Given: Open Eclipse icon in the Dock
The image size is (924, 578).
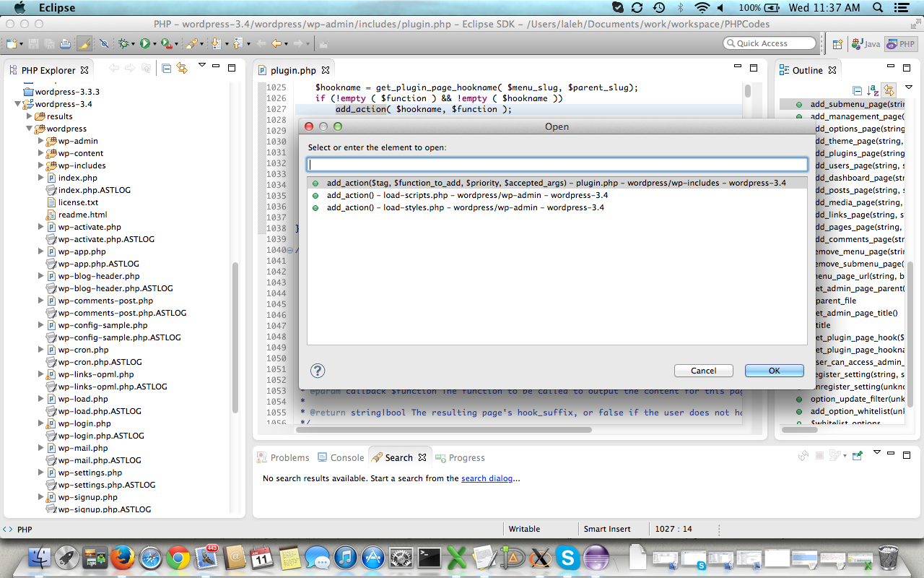Looking at the screenshot, I should click(596, 558).
